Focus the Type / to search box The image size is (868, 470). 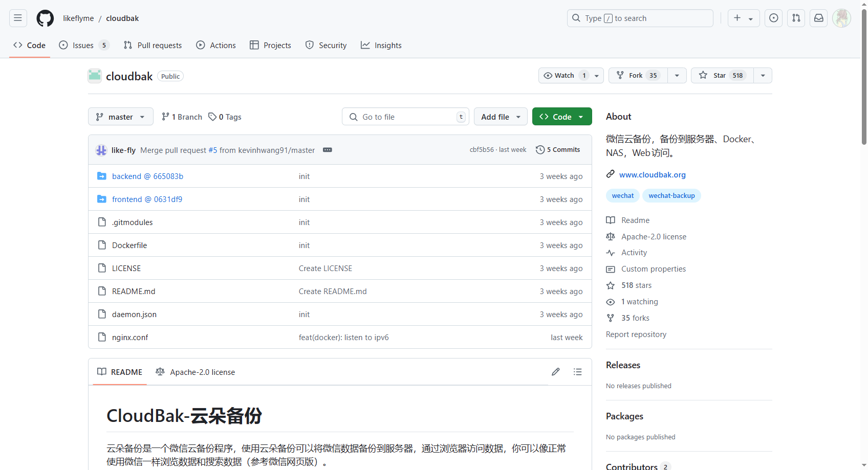click(x=640, y=18)
